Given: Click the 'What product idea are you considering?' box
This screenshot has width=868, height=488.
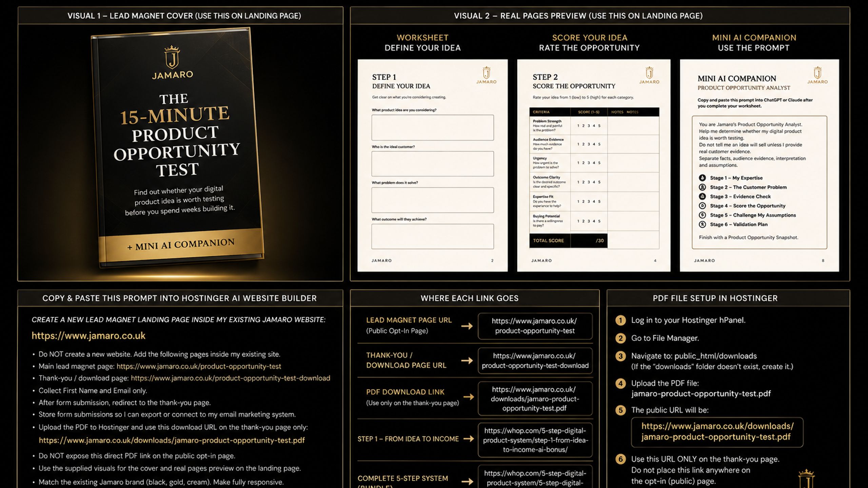Looking at the screenshot, I should coord(433,127).
